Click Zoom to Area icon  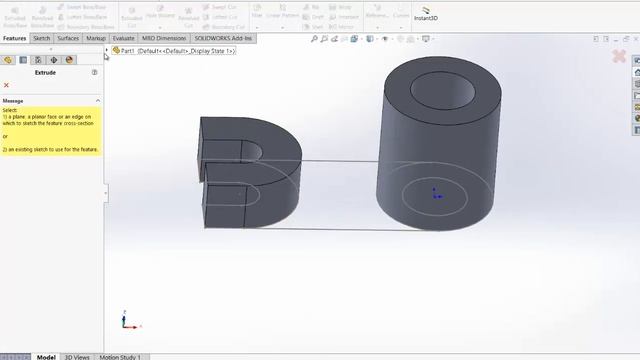point(324,39)
